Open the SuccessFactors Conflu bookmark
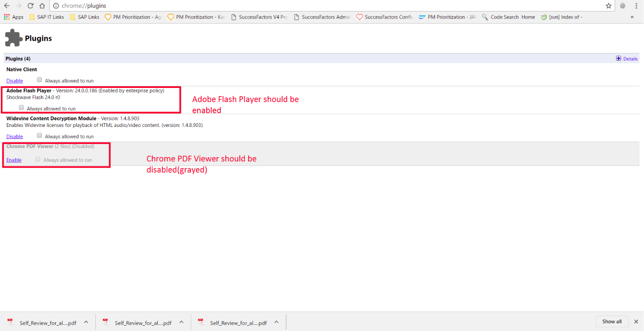 [385, 17]
